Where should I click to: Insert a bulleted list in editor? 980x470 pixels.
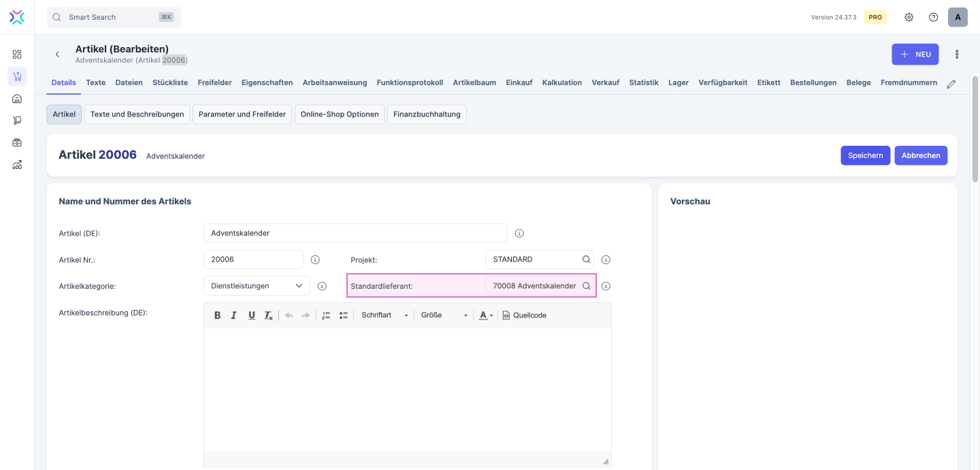coord(344,315)
